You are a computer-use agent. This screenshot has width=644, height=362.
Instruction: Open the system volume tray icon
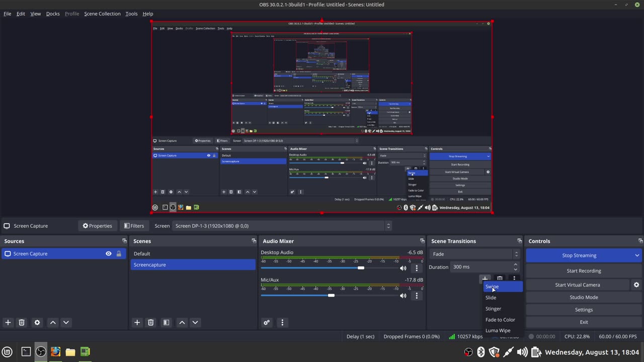click(522, 352)
